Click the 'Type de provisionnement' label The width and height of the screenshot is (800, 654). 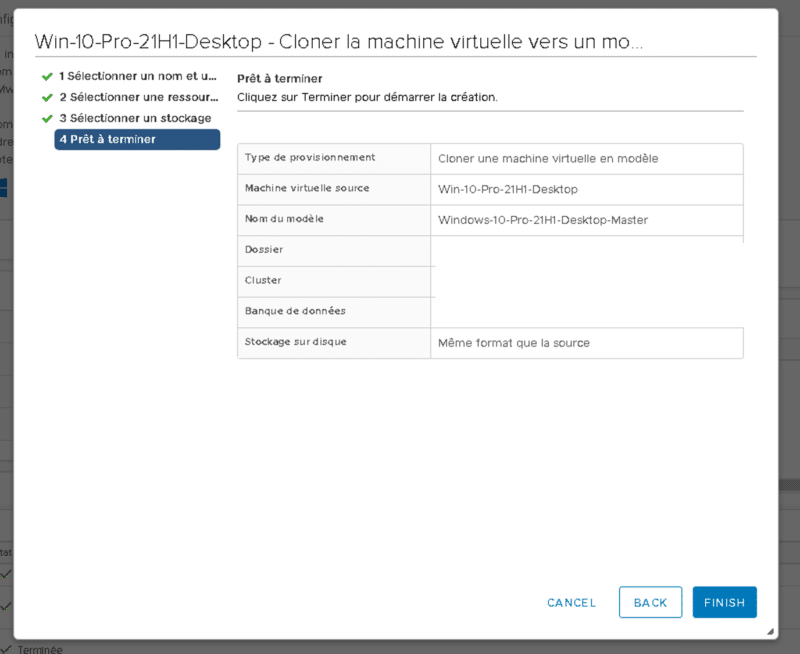pyautogui.click(x=310, y=158)
